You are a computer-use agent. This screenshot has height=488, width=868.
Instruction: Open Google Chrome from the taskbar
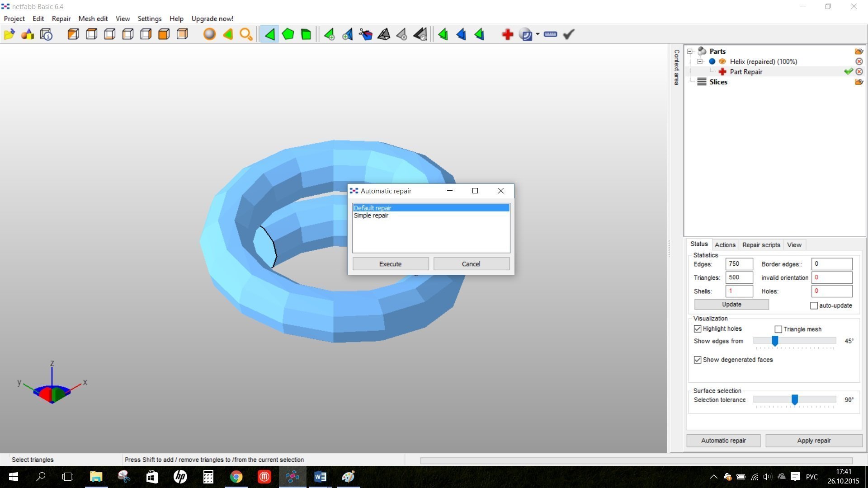[236, 477]
